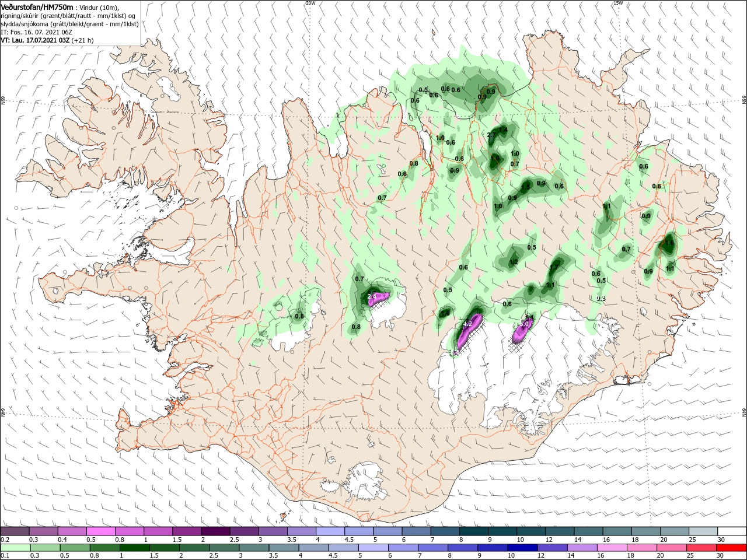Click the bright magenta swatch in snow legend
The height and width of the screenshot is (560, 747).
(100, 531)
